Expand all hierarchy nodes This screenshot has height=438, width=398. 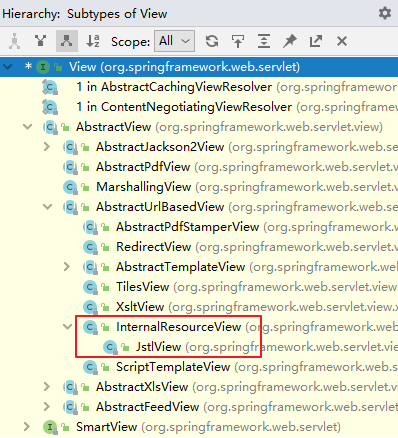(x=264, y=41)
